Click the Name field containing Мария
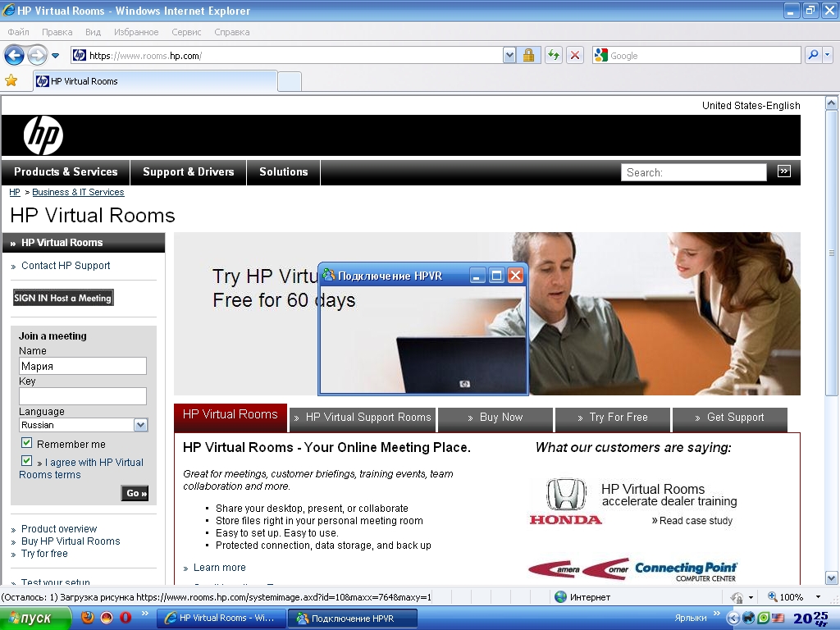This screenshot has height=630, width=840. [83, 366]
